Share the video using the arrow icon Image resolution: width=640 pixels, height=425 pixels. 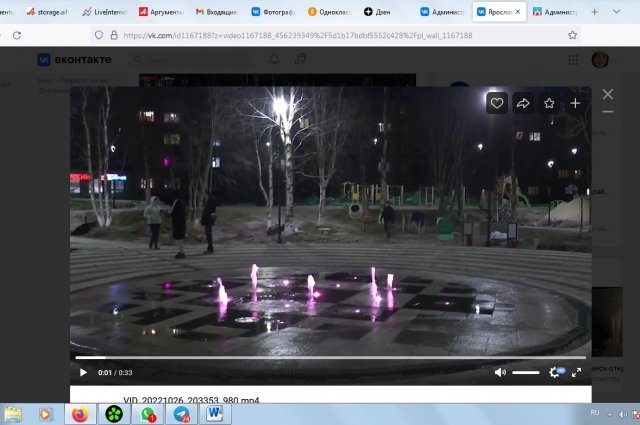(x=523, y=103)
